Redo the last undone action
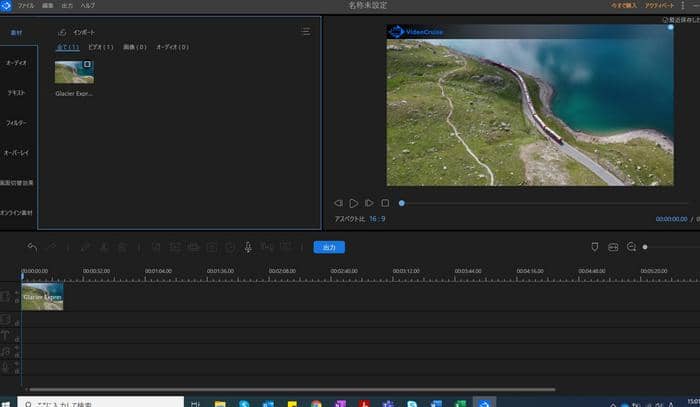The height and width of the screenshot is (407, 700). (52, 247)
